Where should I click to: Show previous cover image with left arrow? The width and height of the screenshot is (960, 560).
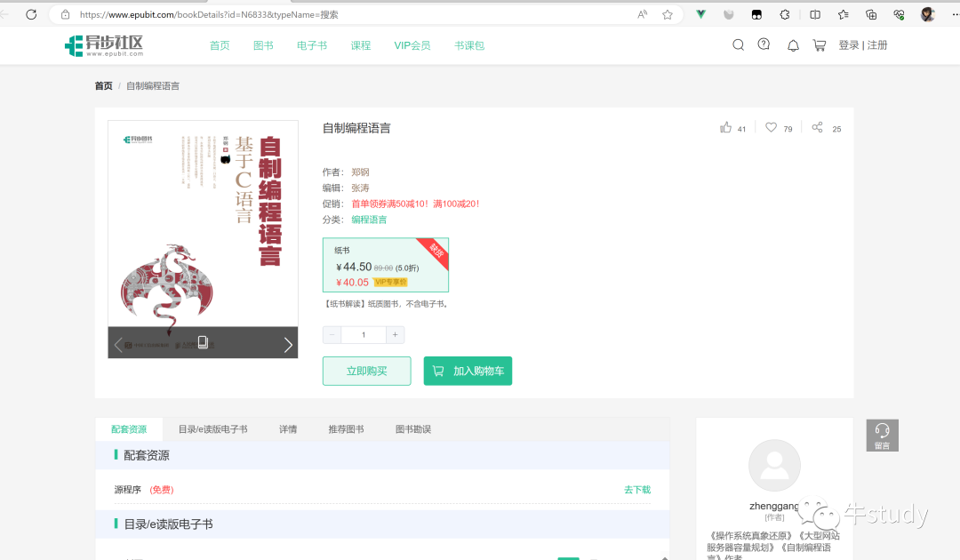coord(118,345)
